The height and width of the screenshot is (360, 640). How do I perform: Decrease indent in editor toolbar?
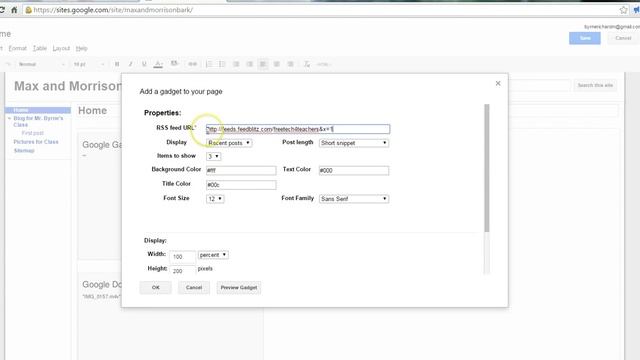click(x=236, y=64)
